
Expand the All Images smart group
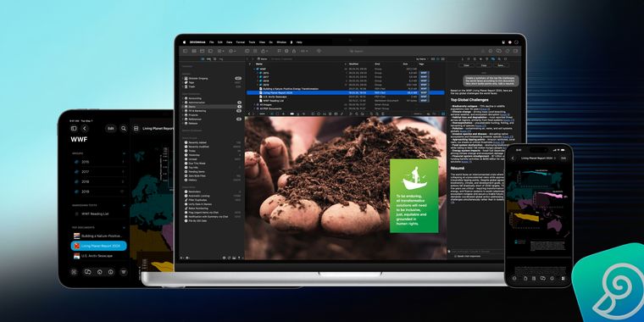[254, 105]
